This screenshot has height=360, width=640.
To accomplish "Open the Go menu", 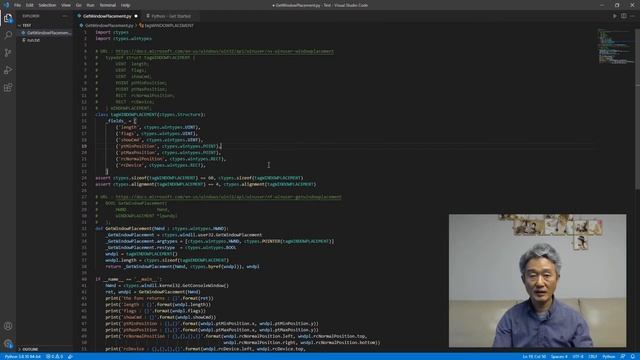I will point(78,5).
